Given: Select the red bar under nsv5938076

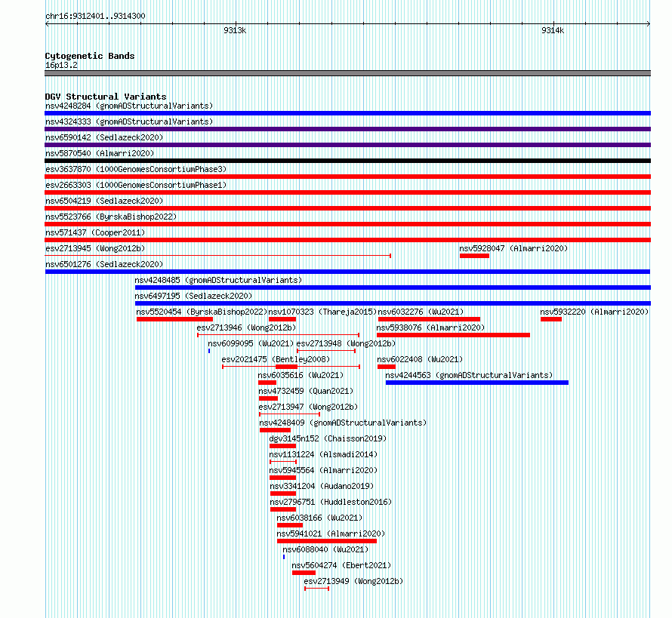Looking at the screenshot, I should click(x=454, y=335).
